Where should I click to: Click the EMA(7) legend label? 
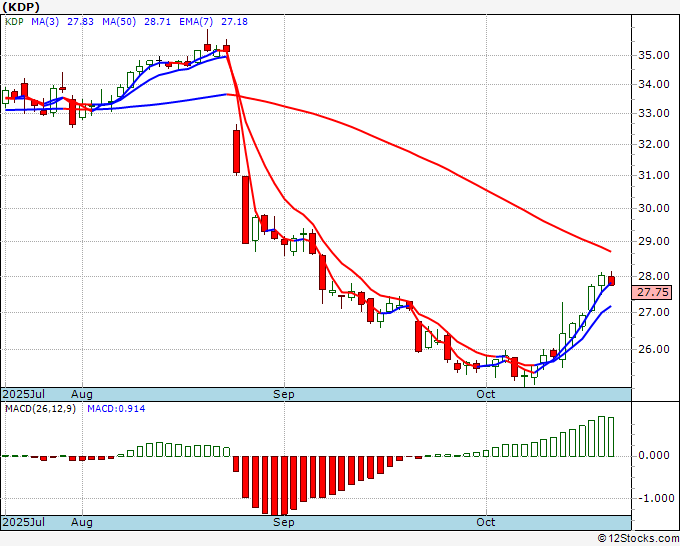click(x=196, y=22)
